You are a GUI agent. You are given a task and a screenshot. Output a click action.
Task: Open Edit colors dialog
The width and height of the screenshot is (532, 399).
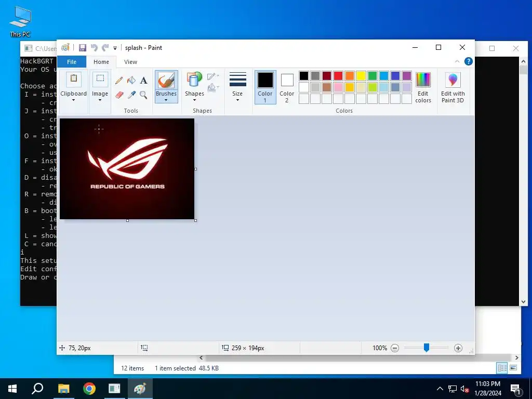(x=423, y=87)
